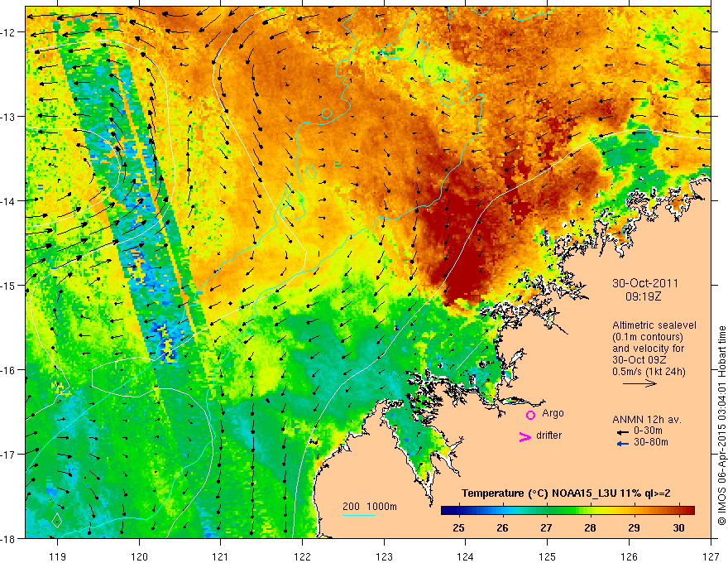Click latitude axis label -16
The image size is (728, 563).
pos(9,370)
